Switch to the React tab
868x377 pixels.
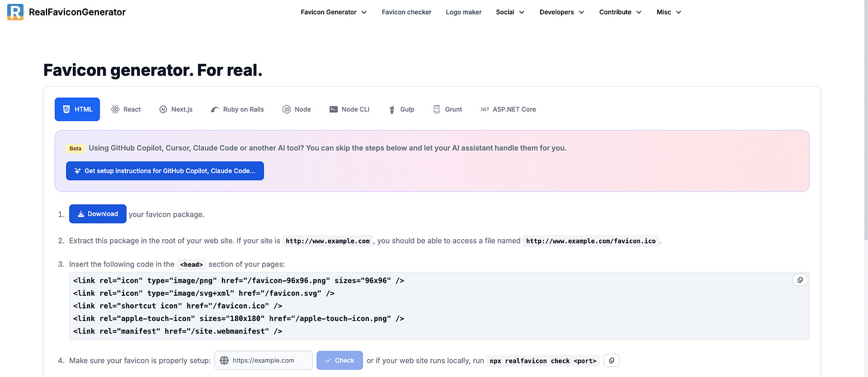126,109
